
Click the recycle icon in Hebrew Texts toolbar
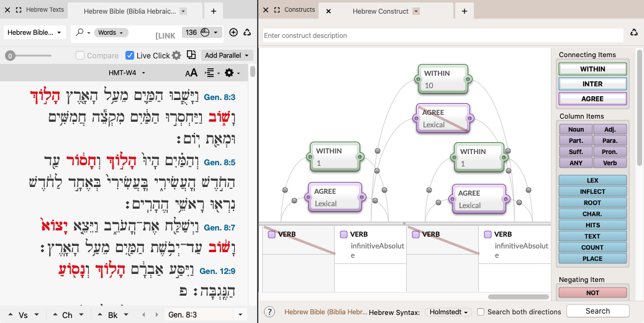(x=248, y=33)
